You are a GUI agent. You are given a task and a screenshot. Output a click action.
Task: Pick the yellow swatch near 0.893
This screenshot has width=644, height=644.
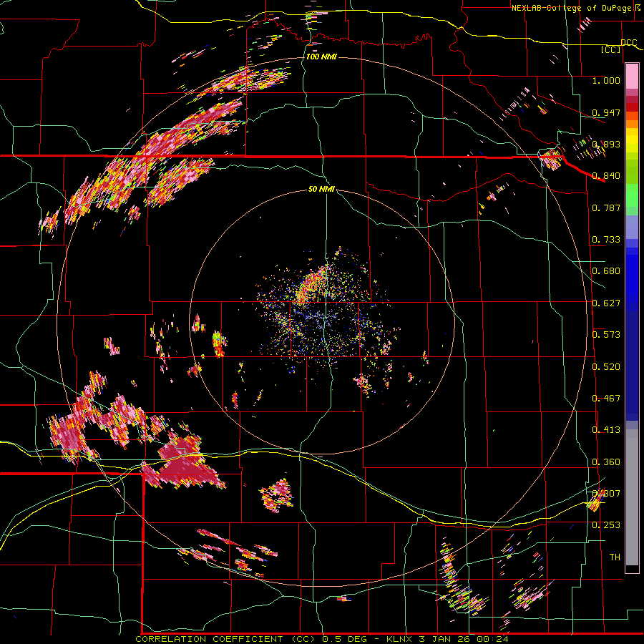[x=632, y=140]
